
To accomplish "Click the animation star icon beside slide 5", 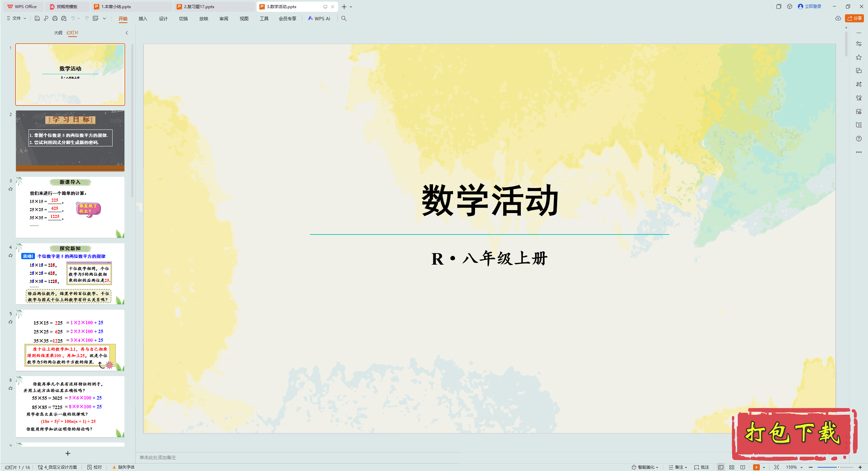I will tap(11, 322).
